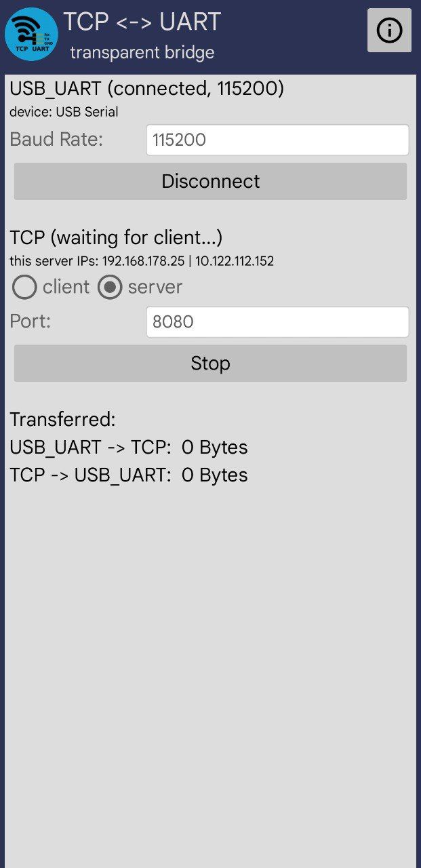This screenshot has height=868, width=421.
Task: Click the transparent bridge subtitle
Action: point(142,52)
